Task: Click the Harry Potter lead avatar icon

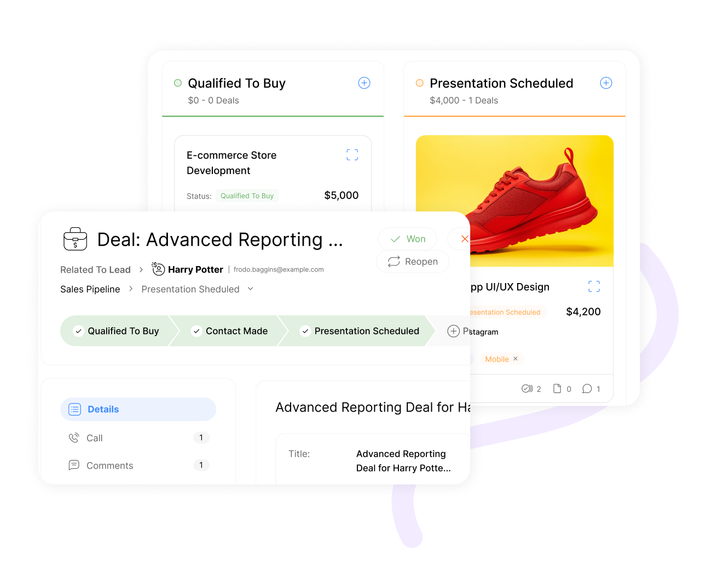Action: click(158, 269)
